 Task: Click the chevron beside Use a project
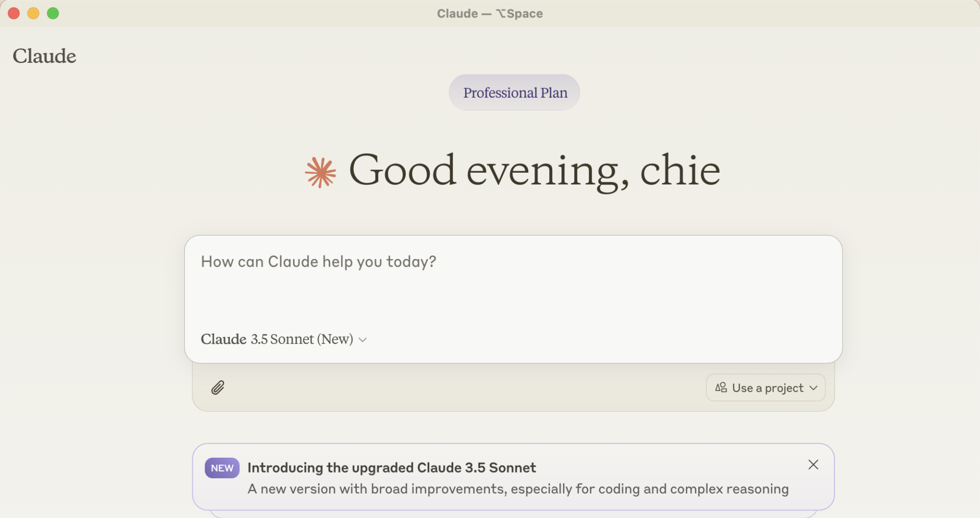pos(814,388)
